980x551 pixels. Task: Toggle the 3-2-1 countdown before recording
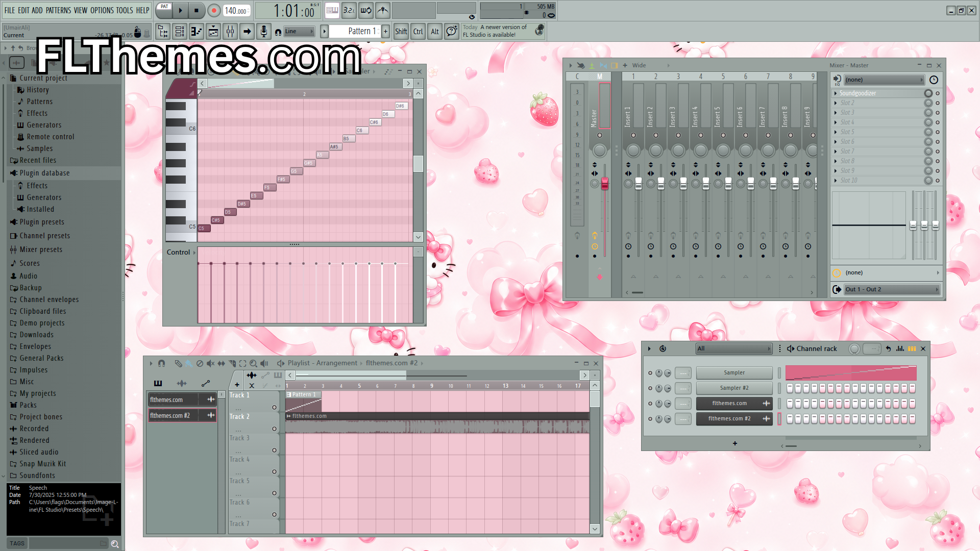point(349,10)
